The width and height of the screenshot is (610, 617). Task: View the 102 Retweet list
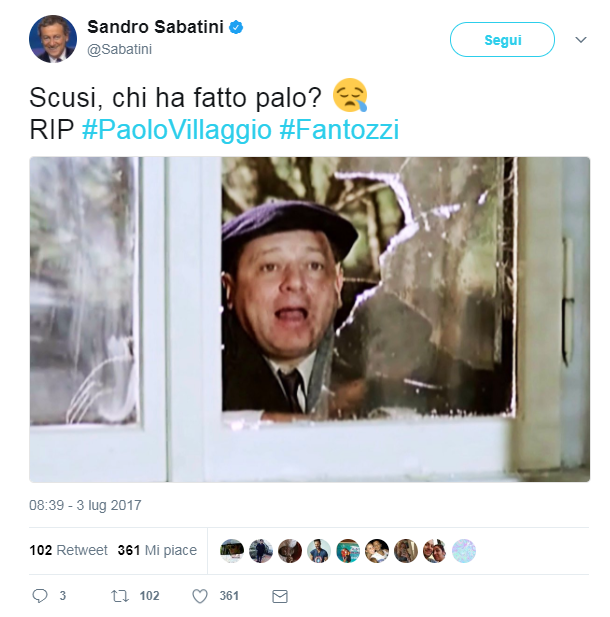[68, 550]
